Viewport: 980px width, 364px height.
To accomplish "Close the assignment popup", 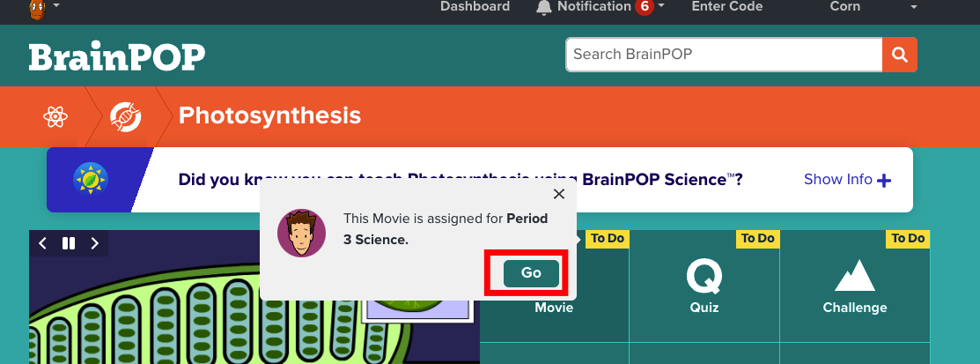I will point(558,194).
